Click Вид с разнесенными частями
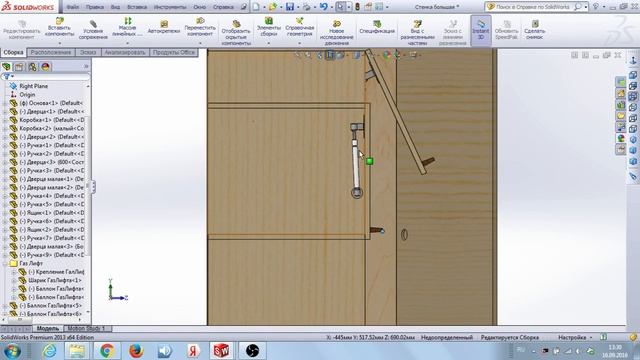Viewport: 640px width, 360px height. pos(417,33)
